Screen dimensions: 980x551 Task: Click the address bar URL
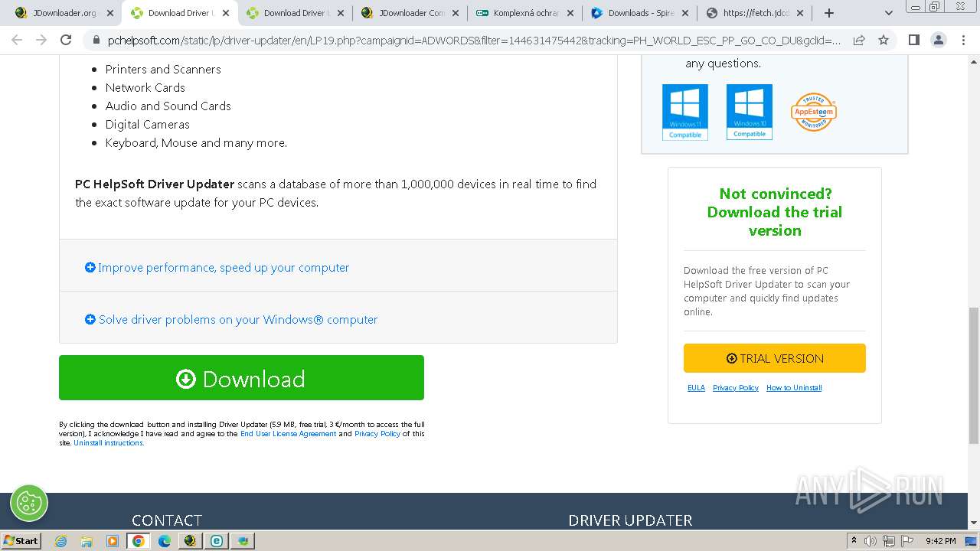point(474,41)
